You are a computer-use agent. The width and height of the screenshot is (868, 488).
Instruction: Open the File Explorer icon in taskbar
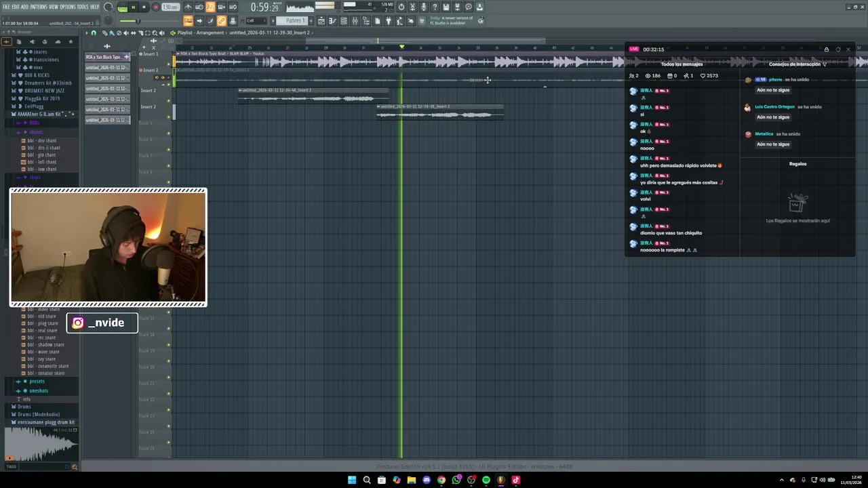tap(412, 480)
